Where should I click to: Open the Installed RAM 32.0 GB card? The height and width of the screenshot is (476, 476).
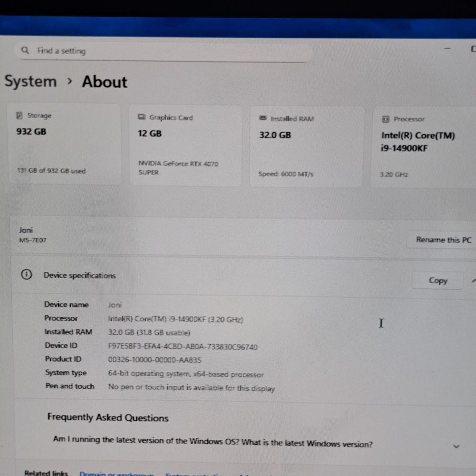(x=306, y=147)
